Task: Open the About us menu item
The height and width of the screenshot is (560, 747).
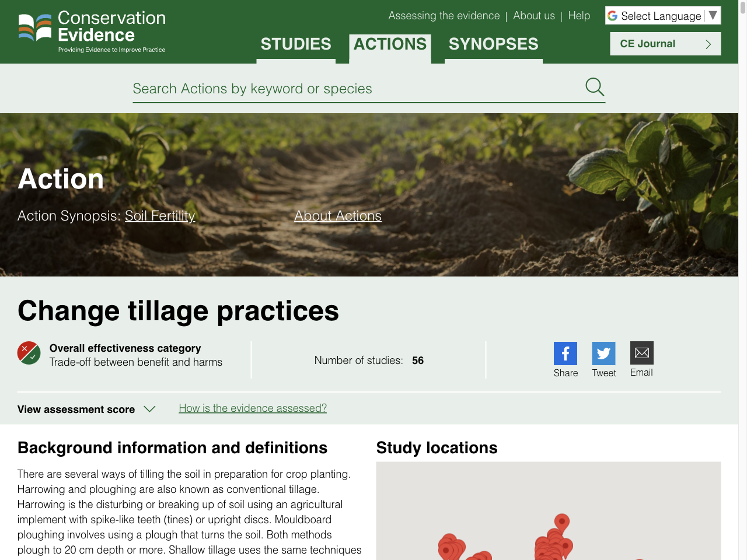Action: [533, 16]
